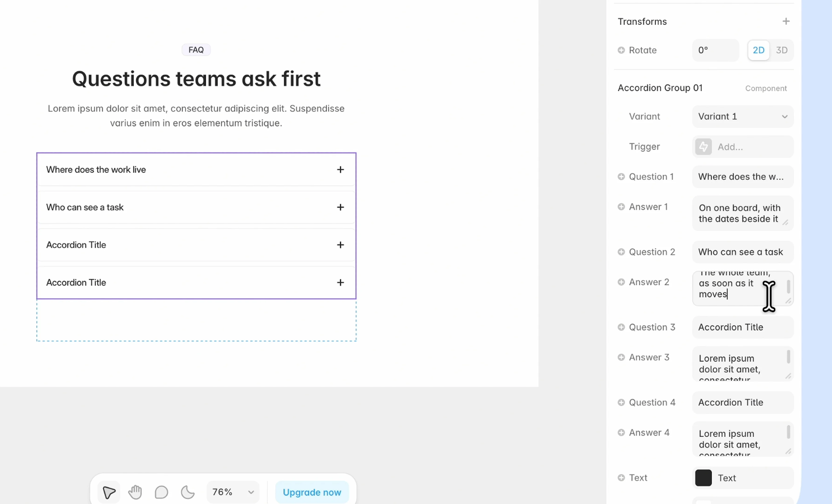Select the 'Questions teams ask first' heading

click(196, 79)
